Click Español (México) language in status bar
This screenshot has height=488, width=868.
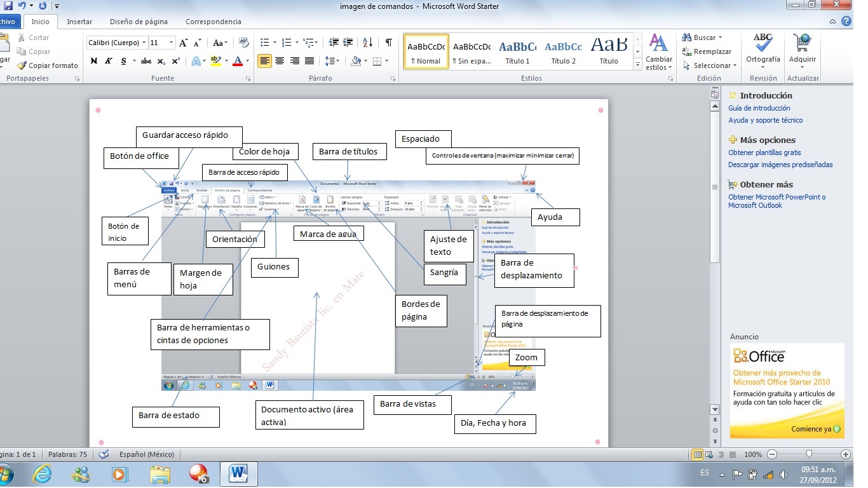pos(147,454)
